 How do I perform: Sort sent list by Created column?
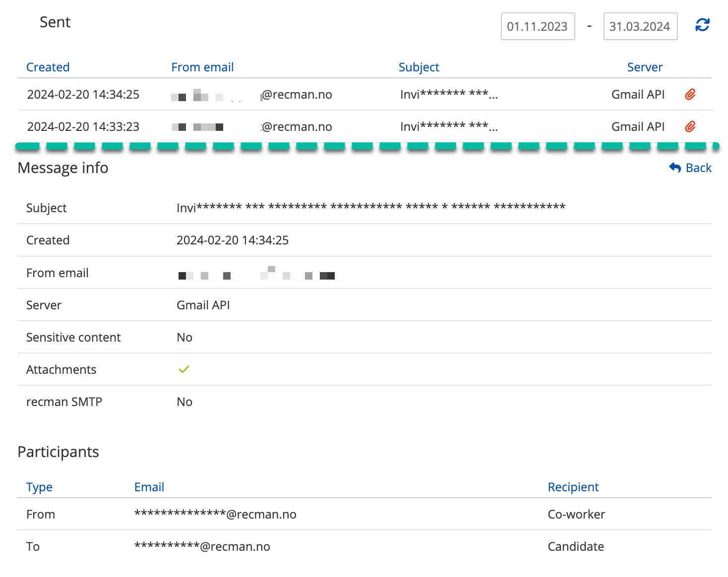point(48,67)
